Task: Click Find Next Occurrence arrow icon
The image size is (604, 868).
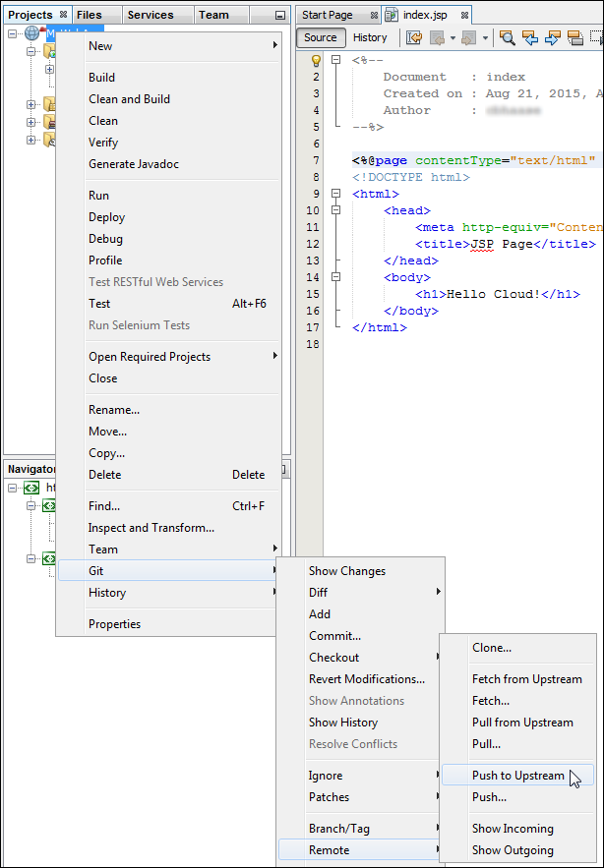Action: coord(552,37)
